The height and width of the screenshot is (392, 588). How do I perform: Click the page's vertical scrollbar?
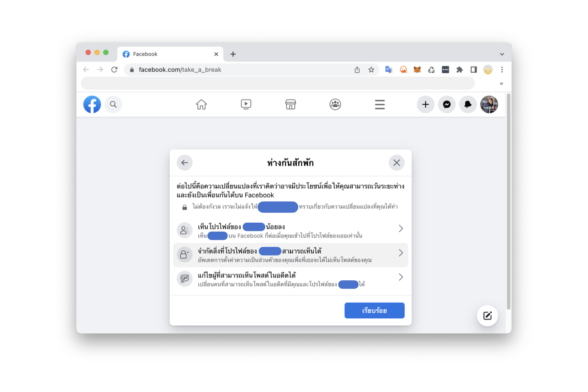point(508,201)
